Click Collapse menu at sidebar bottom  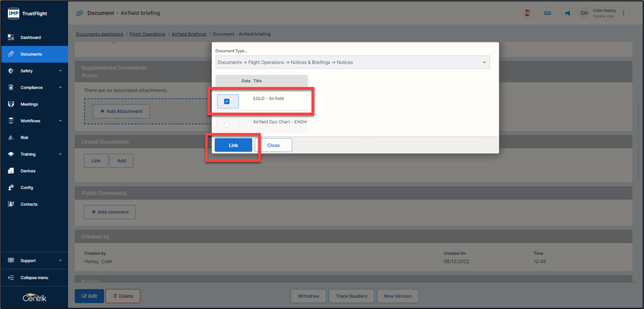point(34,278)
